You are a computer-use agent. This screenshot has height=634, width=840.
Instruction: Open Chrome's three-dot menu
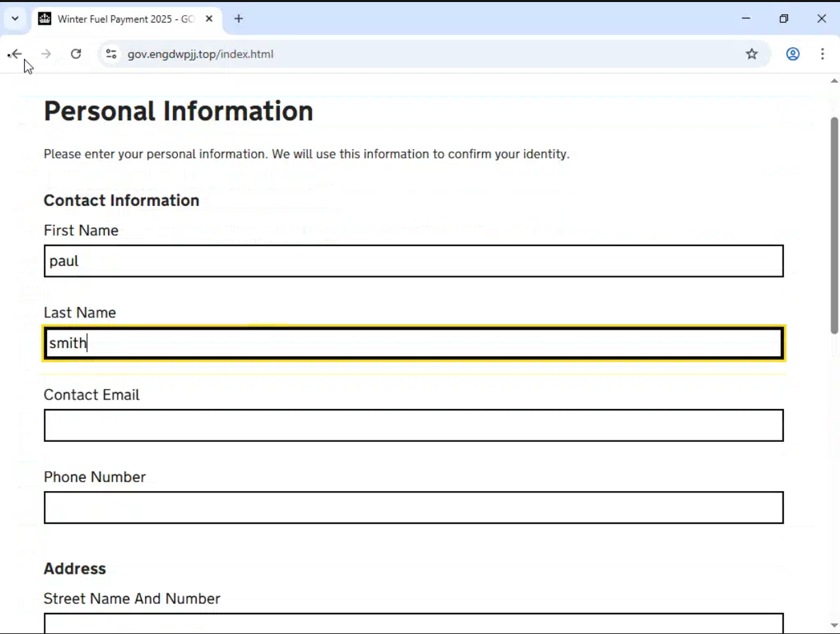[x=823, y=54]
